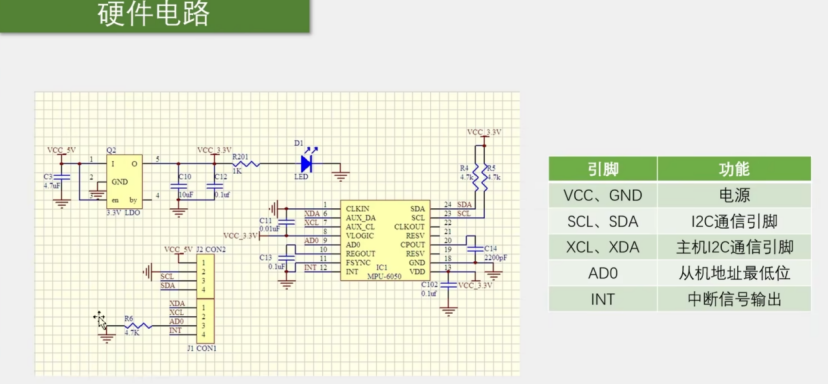Click the J1 CON1 connector block
This screenshot has width=828, height=385.
point(206,321)
